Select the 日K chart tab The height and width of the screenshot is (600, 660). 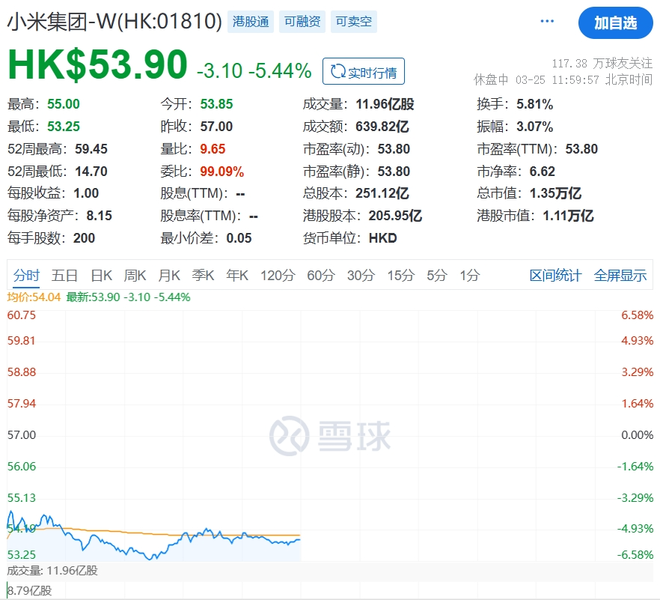101,275
